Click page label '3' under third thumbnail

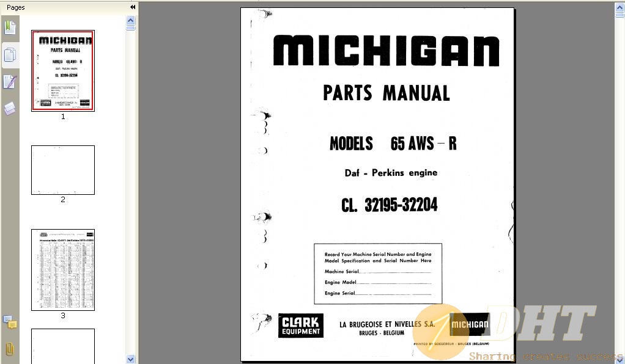click(x=63, y=316)
